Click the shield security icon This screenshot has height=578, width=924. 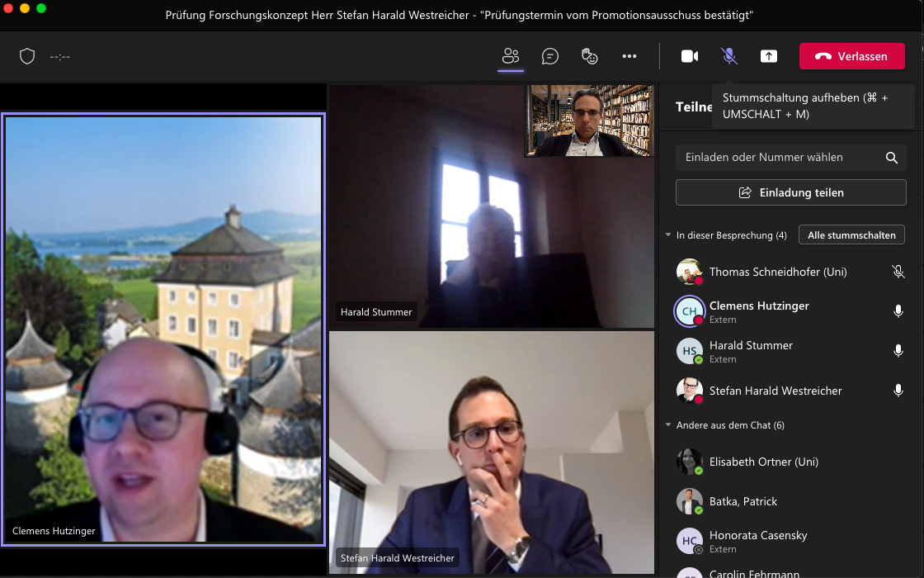27,56
